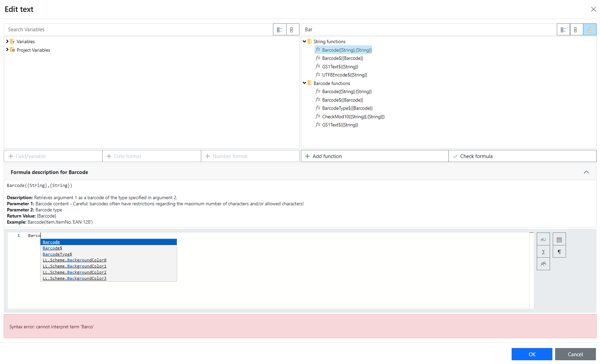The width and height of the screenshot is (600, 364).
Task: Collapse the Barcode functions folder
Action: pos(304,83)
